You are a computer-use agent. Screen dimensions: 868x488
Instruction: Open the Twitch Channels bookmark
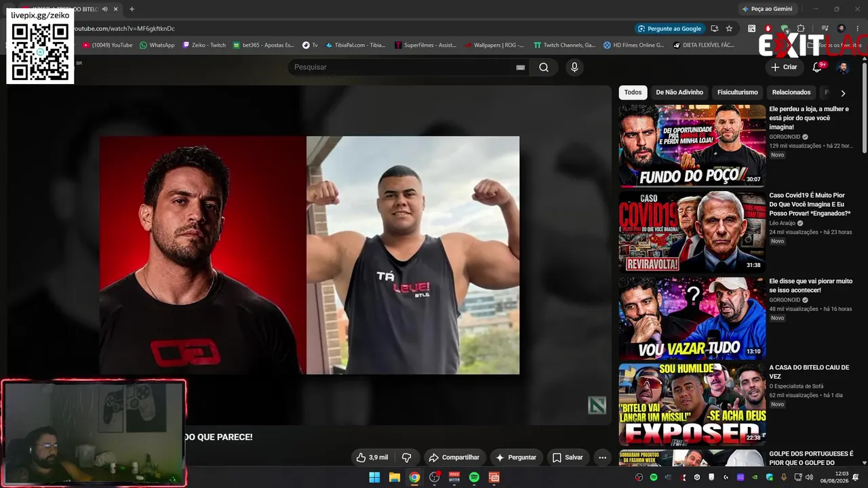point(564,45)
